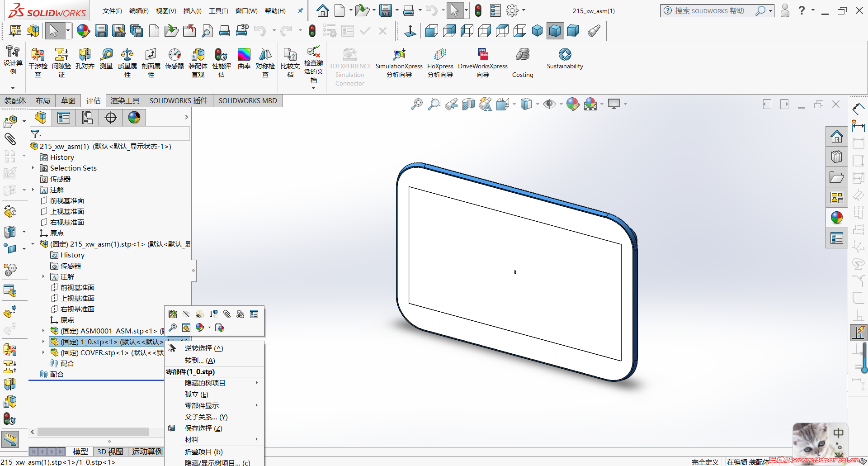Choose 逆转选择 from context menu

[x=215, y=348]
